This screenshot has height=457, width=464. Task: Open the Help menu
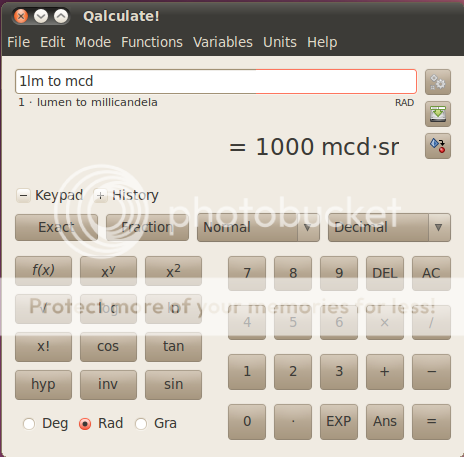coord(322,42)
